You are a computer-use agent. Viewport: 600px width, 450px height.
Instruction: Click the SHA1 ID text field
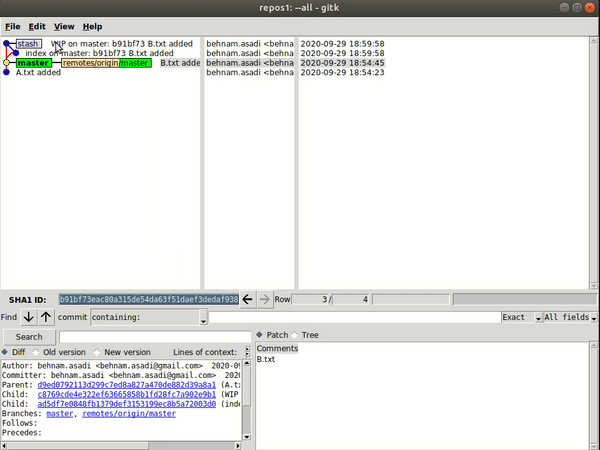point(148,299)
